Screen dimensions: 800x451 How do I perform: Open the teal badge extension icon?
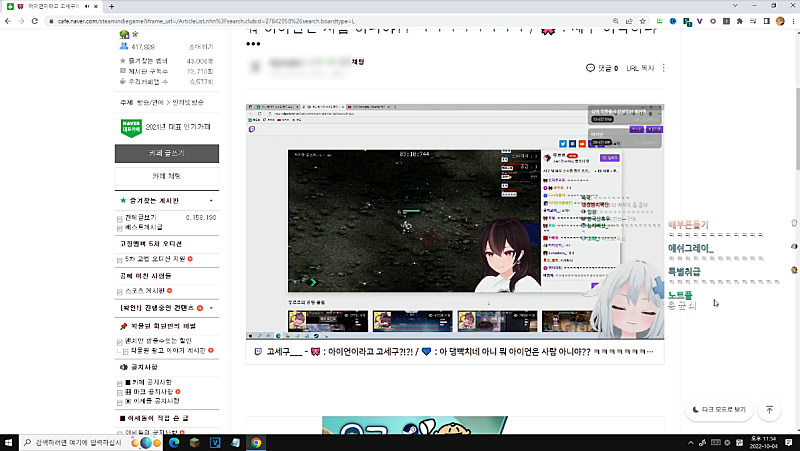click(x=687, y=21)
